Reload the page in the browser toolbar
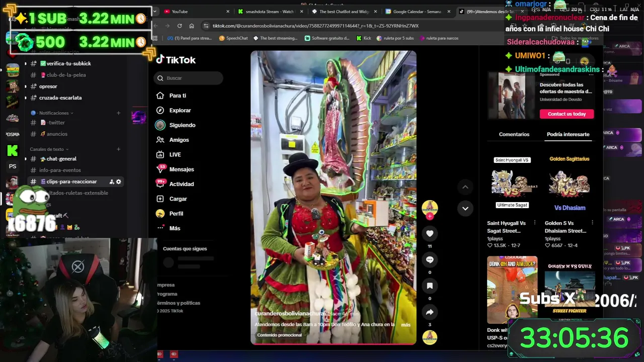Viewport: 644px width, 362px height. pos(180,26)
